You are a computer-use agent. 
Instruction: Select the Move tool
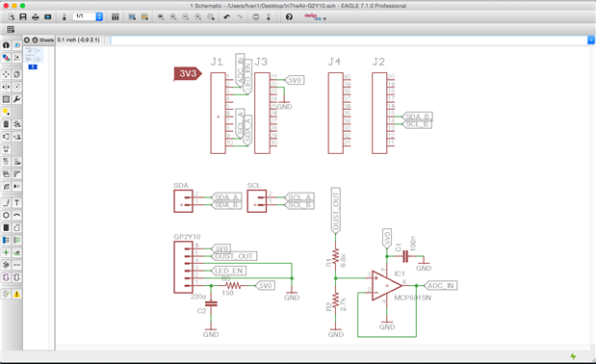(x=6, y=74)
